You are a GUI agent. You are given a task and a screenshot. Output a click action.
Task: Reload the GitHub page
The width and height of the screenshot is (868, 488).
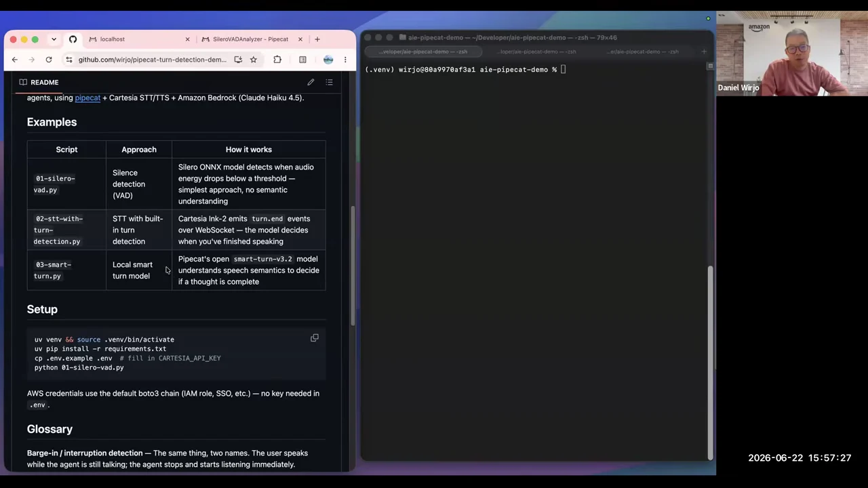click(49, 60)
